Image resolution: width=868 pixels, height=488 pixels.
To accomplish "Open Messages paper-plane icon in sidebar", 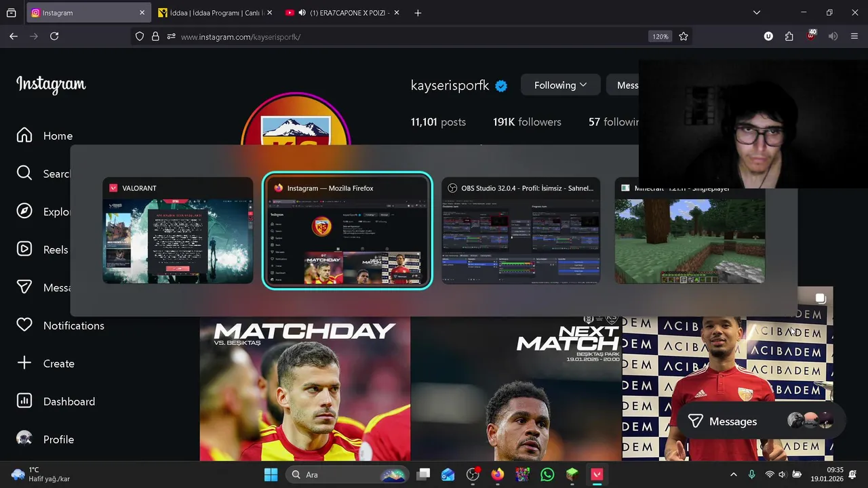I will point(24,287).
